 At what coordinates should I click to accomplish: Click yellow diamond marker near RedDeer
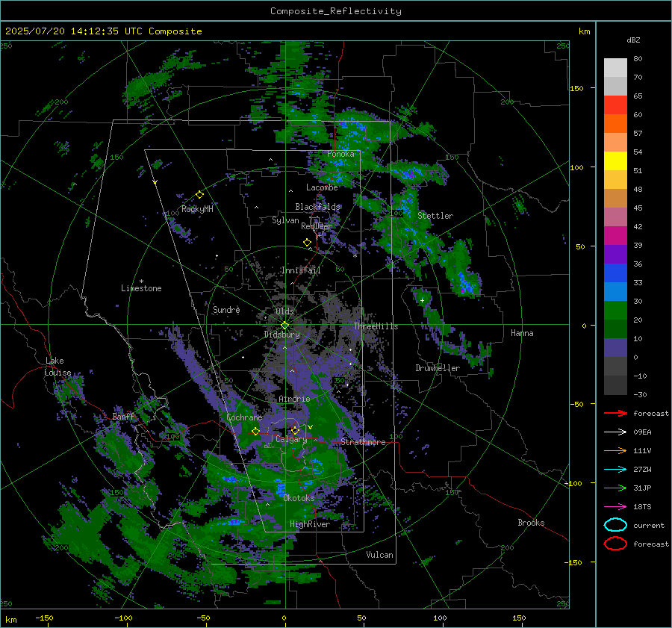point(307,243)
